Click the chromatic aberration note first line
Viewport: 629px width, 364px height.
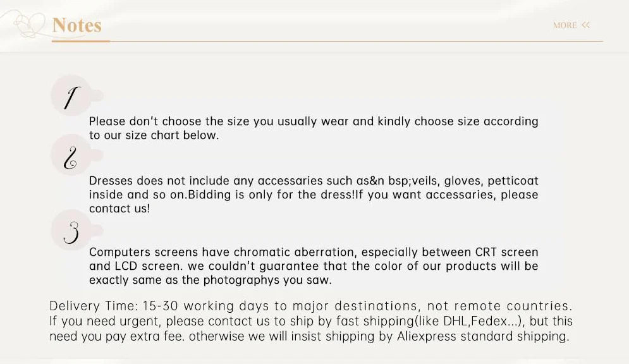(314, 252)
